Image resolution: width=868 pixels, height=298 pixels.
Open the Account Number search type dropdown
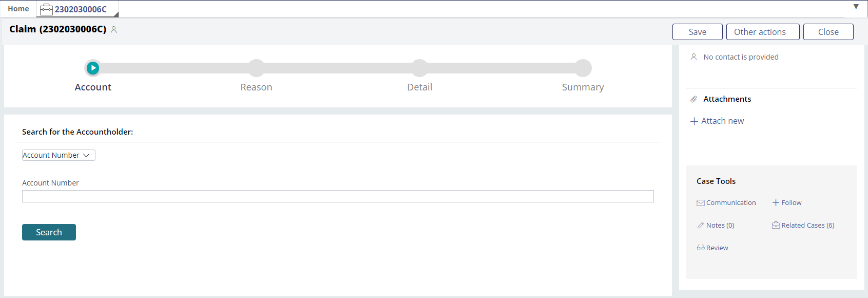coord(59,155)
